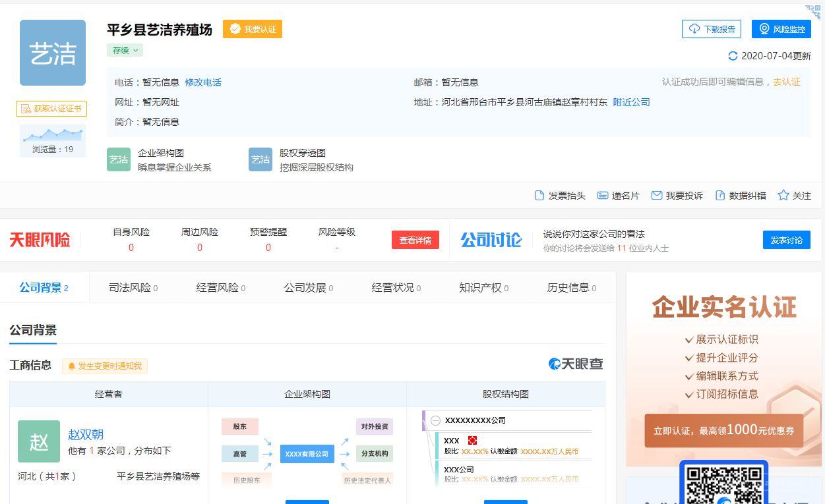Click the 赵双朝 operator name link
Viewport: 825px width, 504px height.
click(x=86, y=435)
